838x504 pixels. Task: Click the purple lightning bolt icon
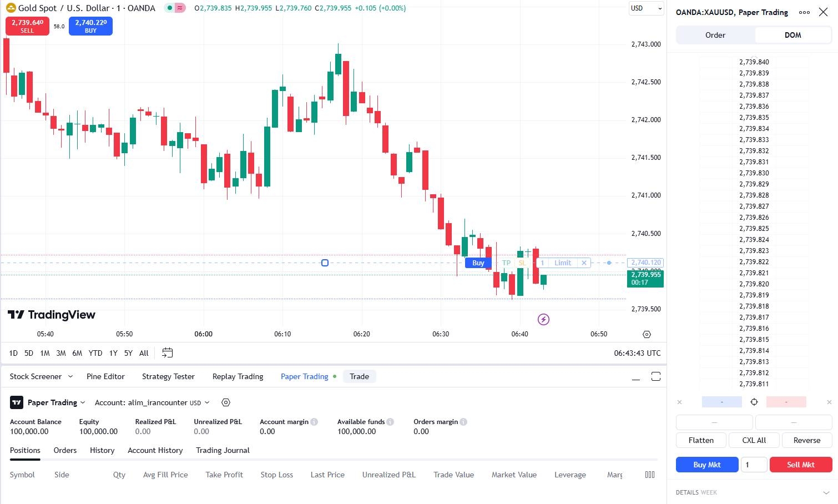tap(544, 319)
